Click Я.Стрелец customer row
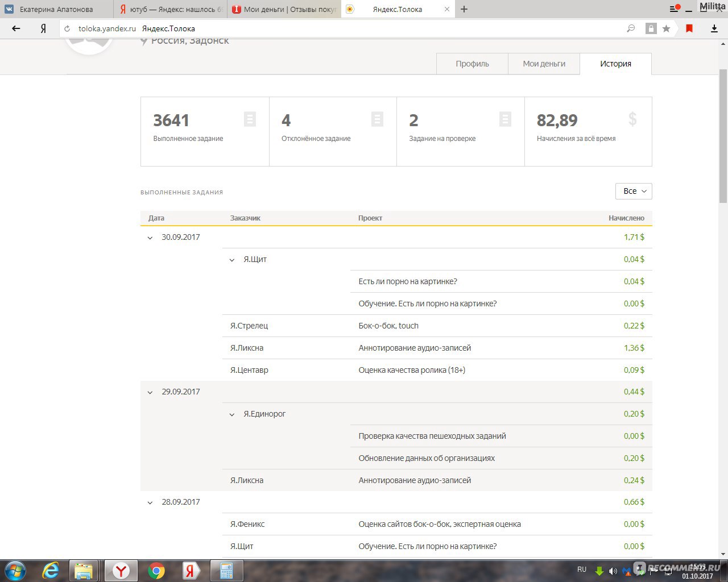 (x=249, y=326)
